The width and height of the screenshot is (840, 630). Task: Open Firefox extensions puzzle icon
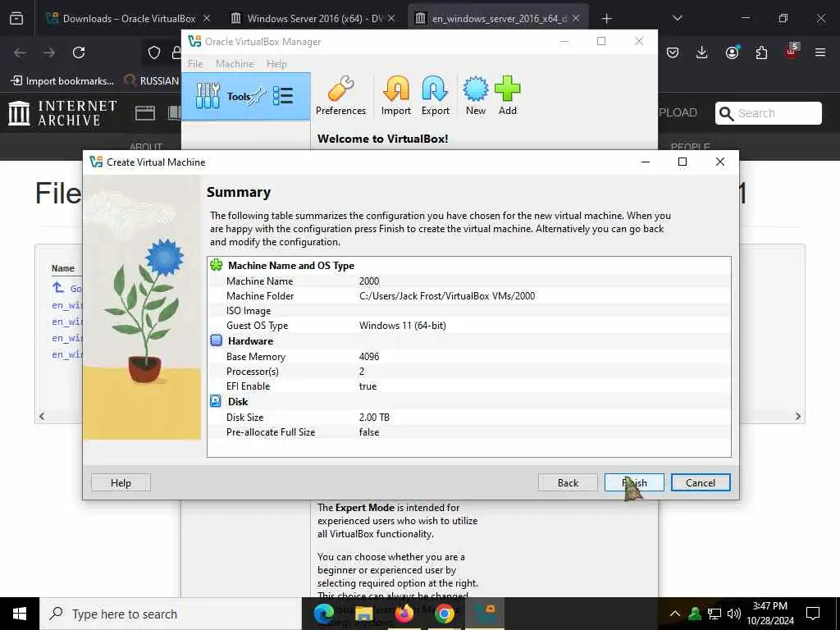pyautogui.click(x=761, y=52)
